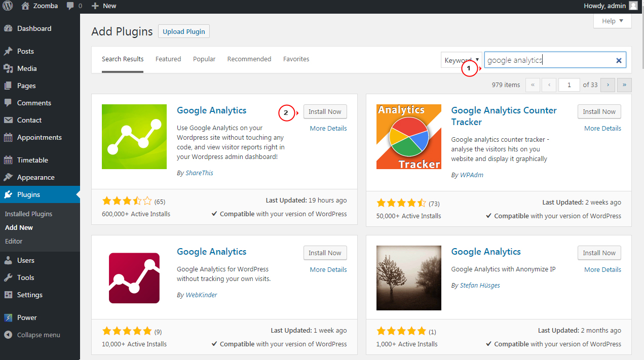Image resolution: width=644 pixels, height=360 pixels.
Task: Click the Pages icon in sidebar
Action: 8,86
